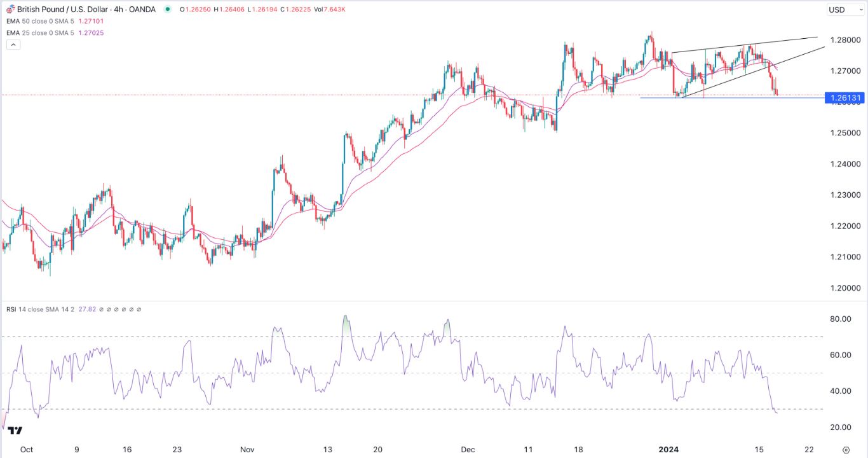Collapse the indicator legend with the chevron button

coord(13,45)
